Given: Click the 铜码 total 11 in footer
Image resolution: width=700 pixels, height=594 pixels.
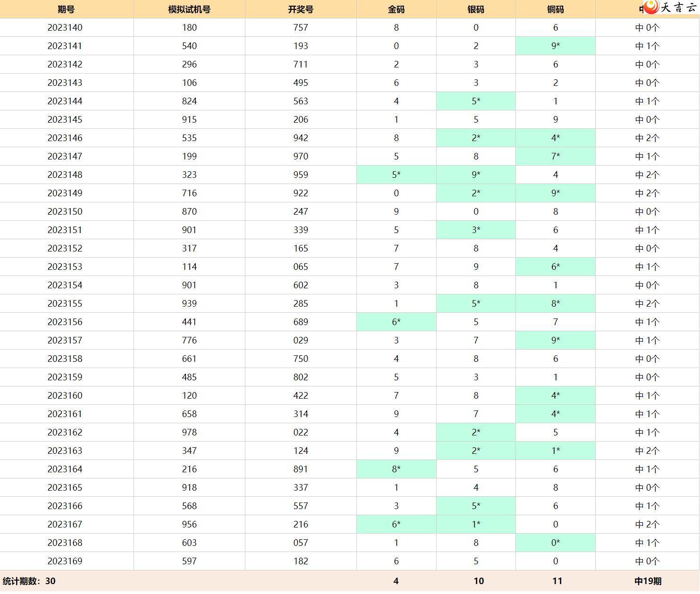Looking at the screenshot, I should pyautogui.click(x=557, y=581).
